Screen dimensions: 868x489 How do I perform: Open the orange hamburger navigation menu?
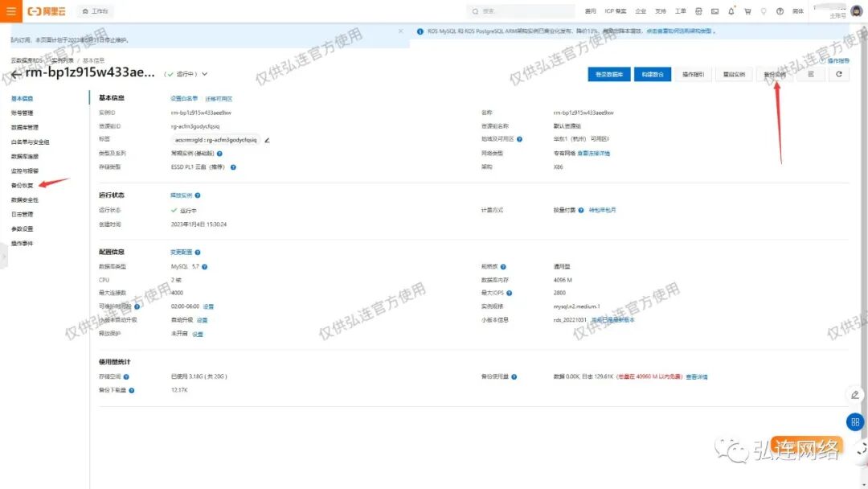pyautogui.click(x=11, y=11)
